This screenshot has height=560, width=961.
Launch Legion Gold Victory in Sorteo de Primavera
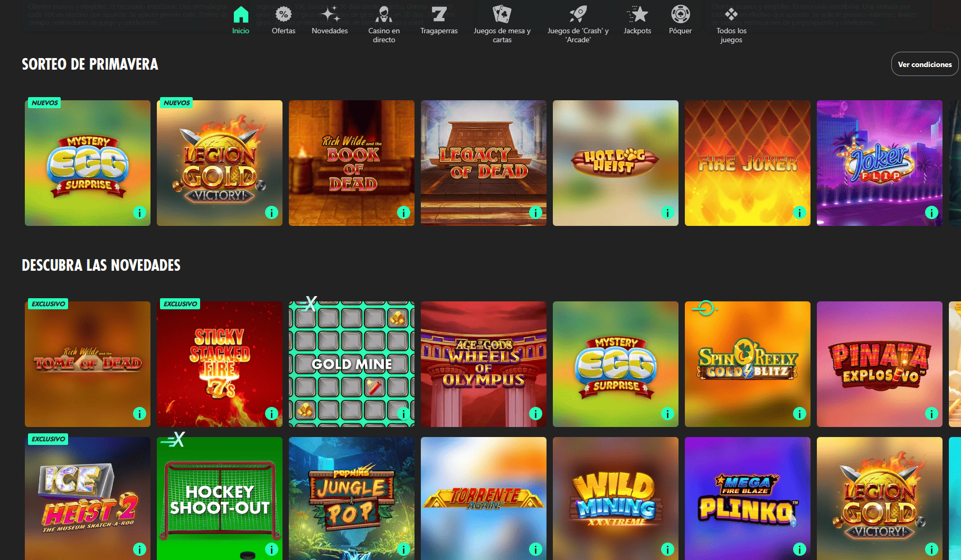coord(220,163)
